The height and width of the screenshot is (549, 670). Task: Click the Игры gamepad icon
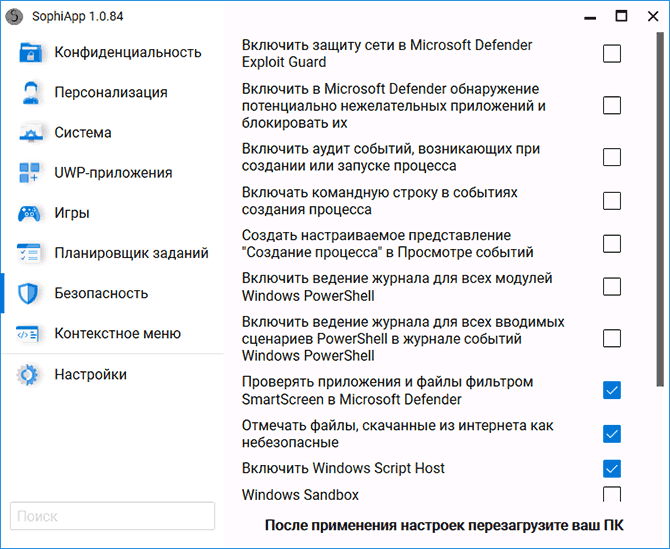(29, 213)
